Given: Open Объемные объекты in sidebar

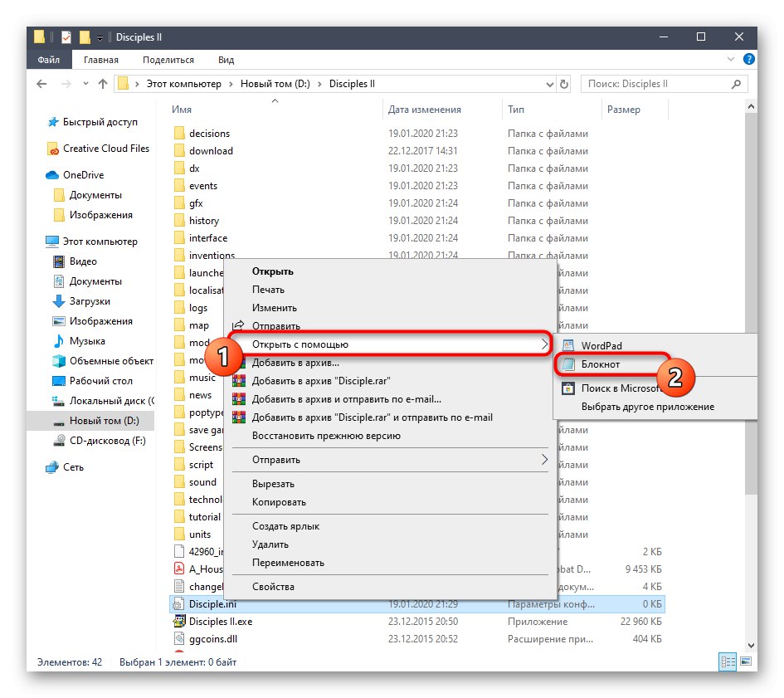Looking at the screenshot, I should pyautogui.click(x=103, y=361).
